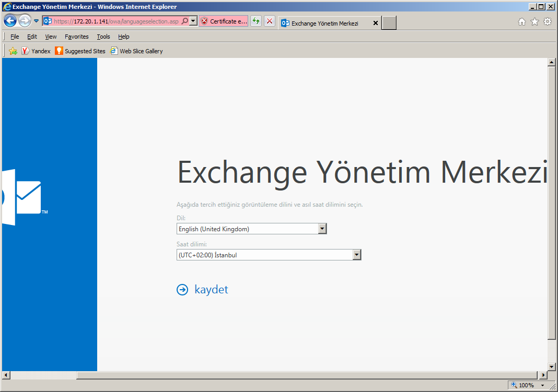558x392 pixels.
Task: Open Suggested Sites from Favorites bar
Action: tap(80, 51)
